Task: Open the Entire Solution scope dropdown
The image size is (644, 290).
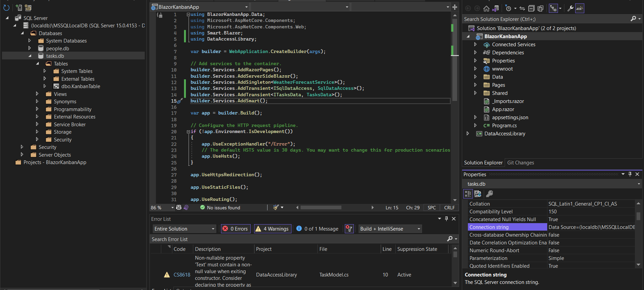Action: click(x=185, y=229)
